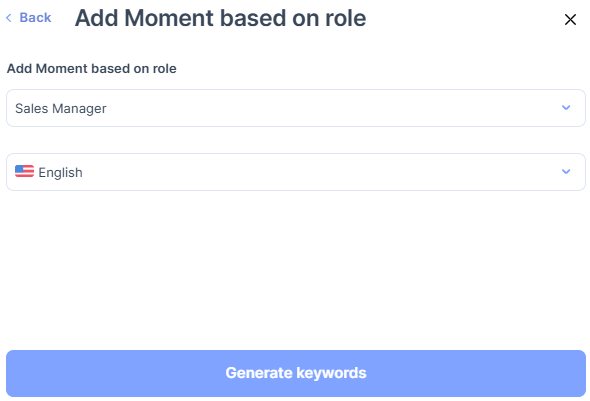
Task: Expand the language list via its down arrow
Action: [566, 172]
